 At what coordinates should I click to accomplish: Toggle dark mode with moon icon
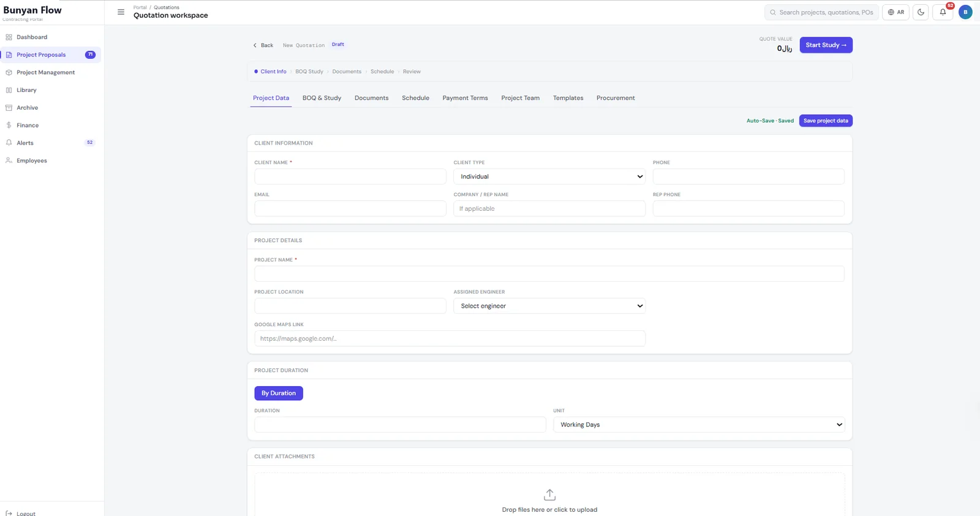click(x=921, y=12)
